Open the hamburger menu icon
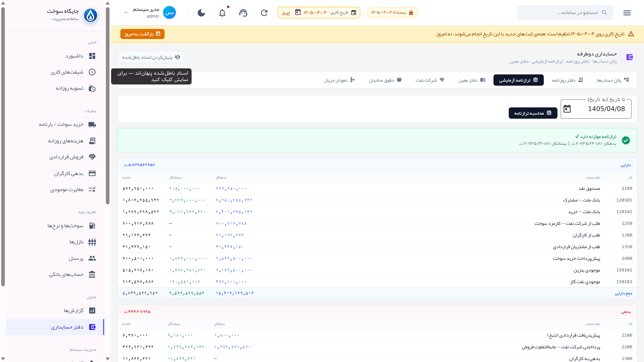Viewport: 644px width, 362px height. pyautogui.click(x=627, y=13)
